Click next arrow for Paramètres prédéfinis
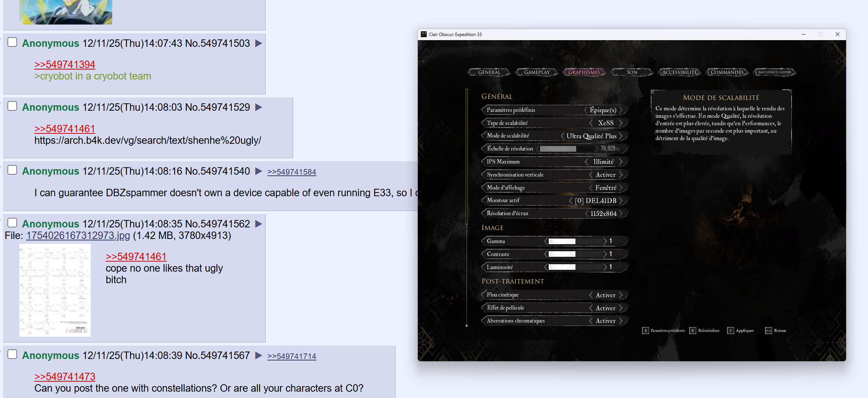This screenshot has width=868, height=398. click(x=621, y=110)
